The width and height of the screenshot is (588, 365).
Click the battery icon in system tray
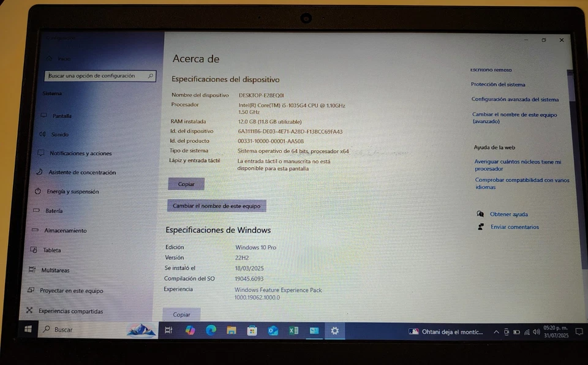pos(517,332)
